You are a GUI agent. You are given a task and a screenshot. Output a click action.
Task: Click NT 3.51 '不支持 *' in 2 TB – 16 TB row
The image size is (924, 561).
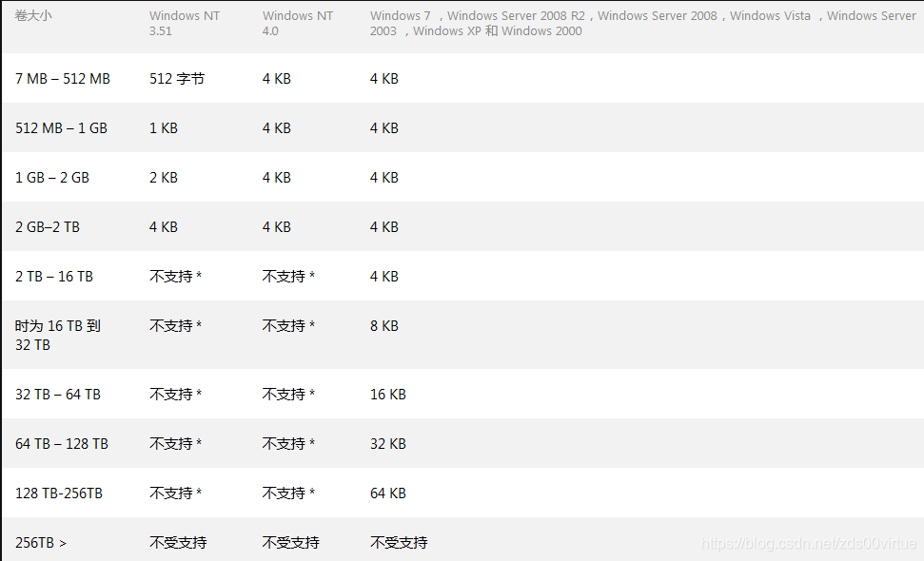(x=176, y=276)
